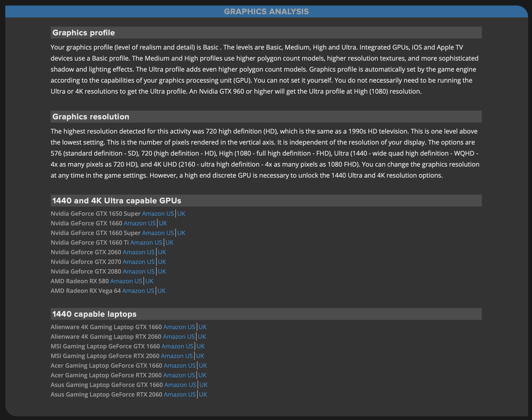
Task: Open Amazon US link for Asus RTX 2060 laptop
Action: (x=180, y=395)
